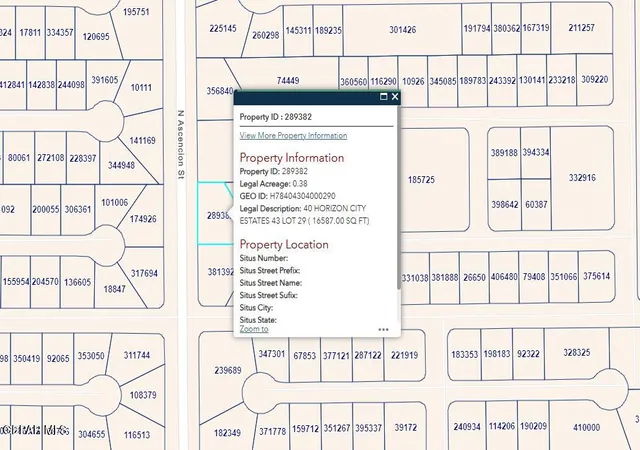Open the popup's three-dot options menu
Viewport: 640px width, 450px height.
383,330
